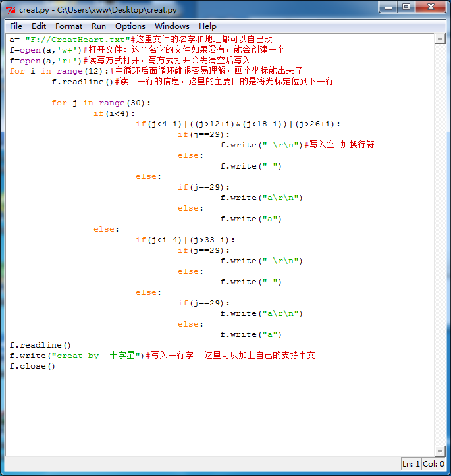
Task: Close the creat.py window
Action: click(x=431, y=7)
